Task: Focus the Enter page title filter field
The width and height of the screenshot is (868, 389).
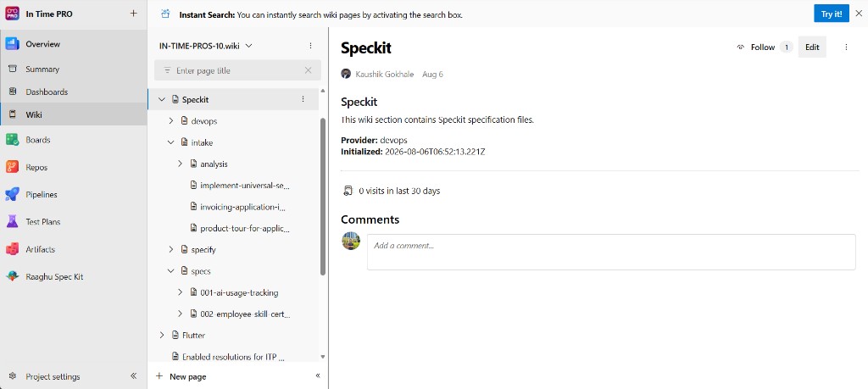Action: (237, 70)
